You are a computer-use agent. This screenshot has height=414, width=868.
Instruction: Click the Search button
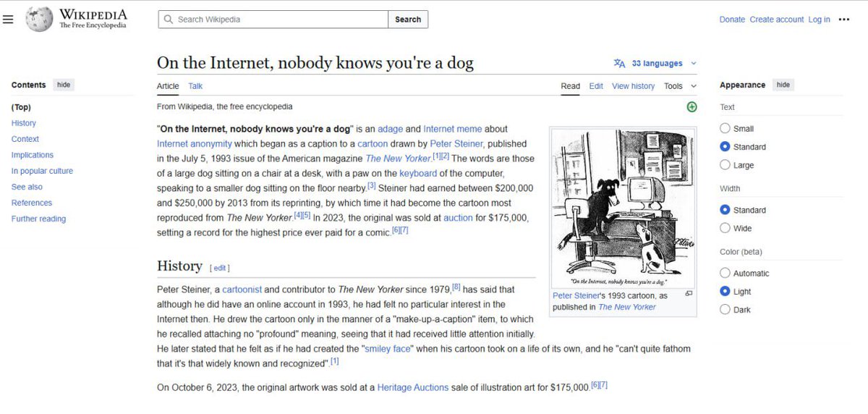click(408, 20)
